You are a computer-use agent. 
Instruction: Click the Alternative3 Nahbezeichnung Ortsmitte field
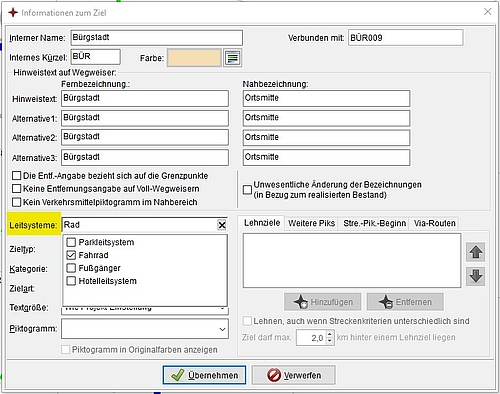[327, 157]
